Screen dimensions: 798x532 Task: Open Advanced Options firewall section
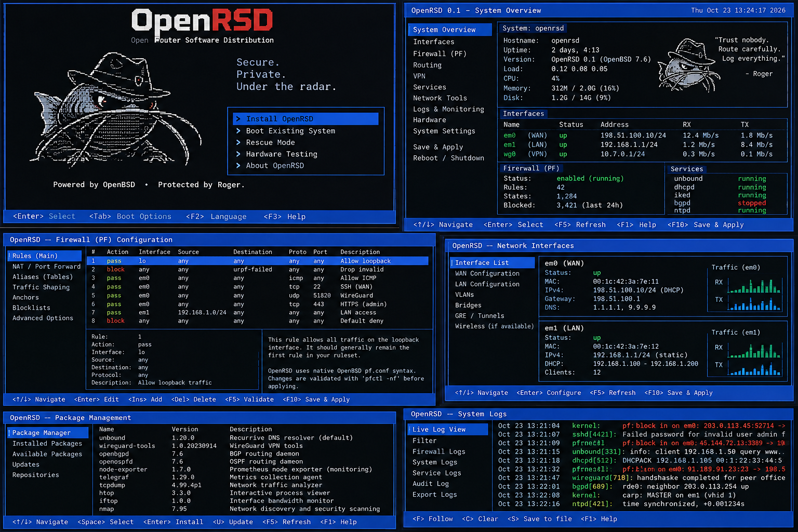tap(43, 318)
